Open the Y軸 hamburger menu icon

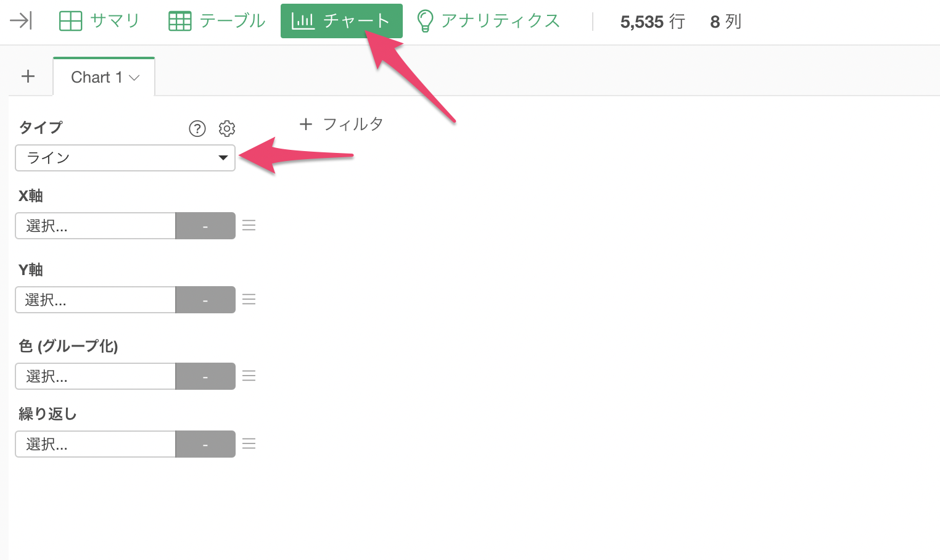pos(249,300)
